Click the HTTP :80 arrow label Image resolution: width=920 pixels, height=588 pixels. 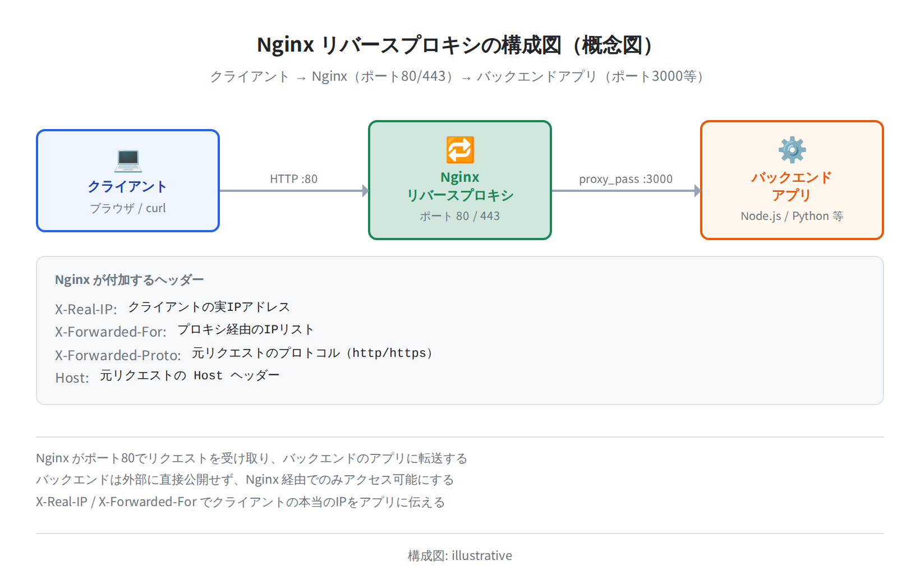pos(293,179)
